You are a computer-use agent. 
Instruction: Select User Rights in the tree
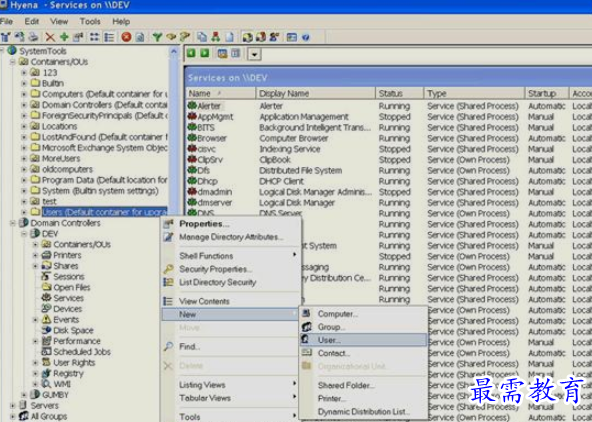click(74, 362)
